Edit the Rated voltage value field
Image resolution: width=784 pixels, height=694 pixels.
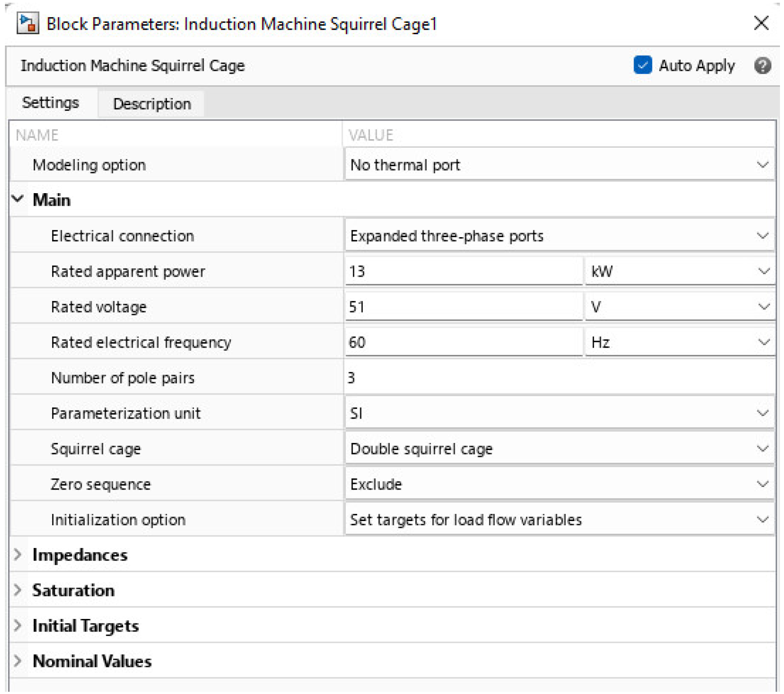(x=463, y=307)
